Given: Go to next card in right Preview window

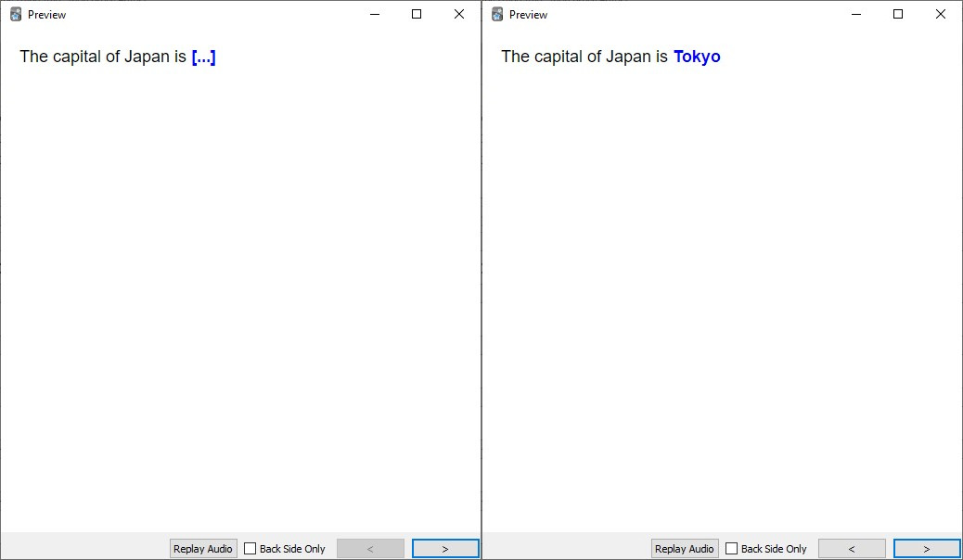Looking at the screenshot, I should 927,548.
